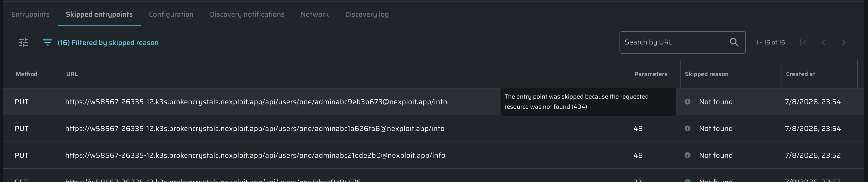Sort by the Created at column header
This screenshot has height=182, width=868.
(x=800, y=74)
